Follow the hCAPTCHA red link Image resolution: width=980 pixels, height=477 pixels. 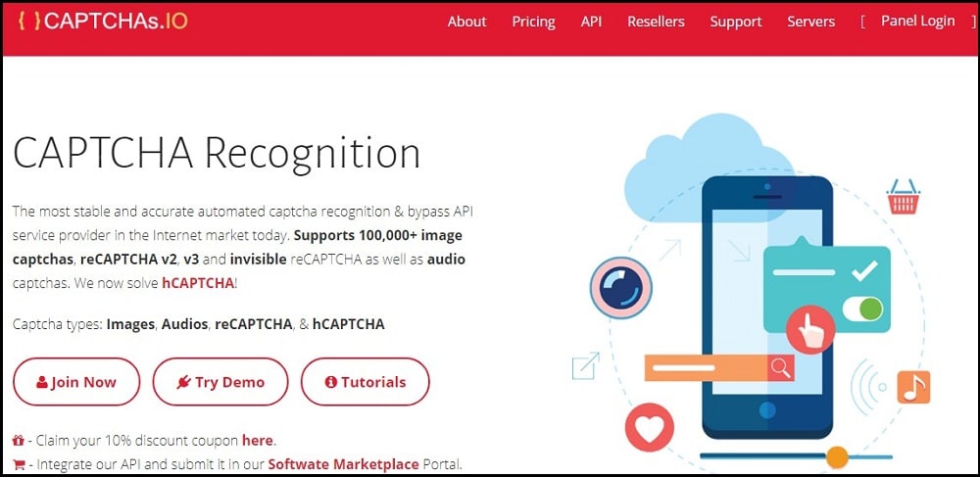[x=198, y=283]
